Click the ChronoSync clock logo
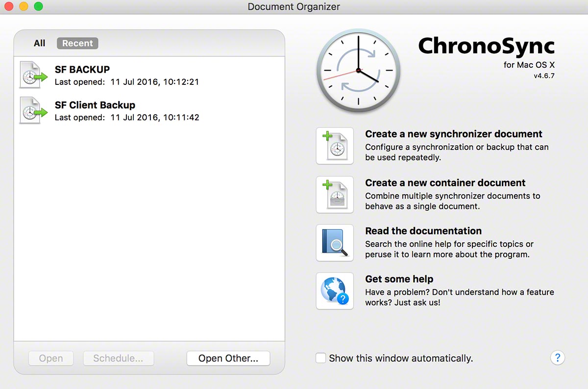Screen dimensions: 588x389 (358, 71)
